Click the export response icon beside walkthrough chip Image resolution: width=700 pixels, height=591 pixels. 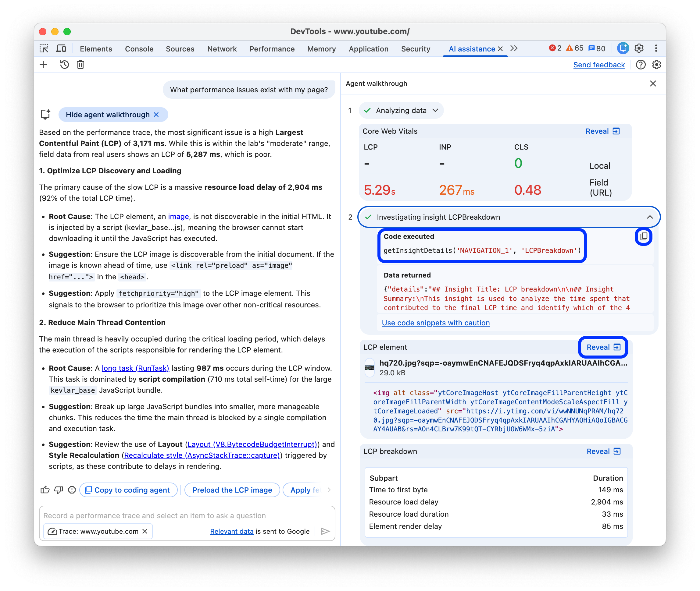45,115
